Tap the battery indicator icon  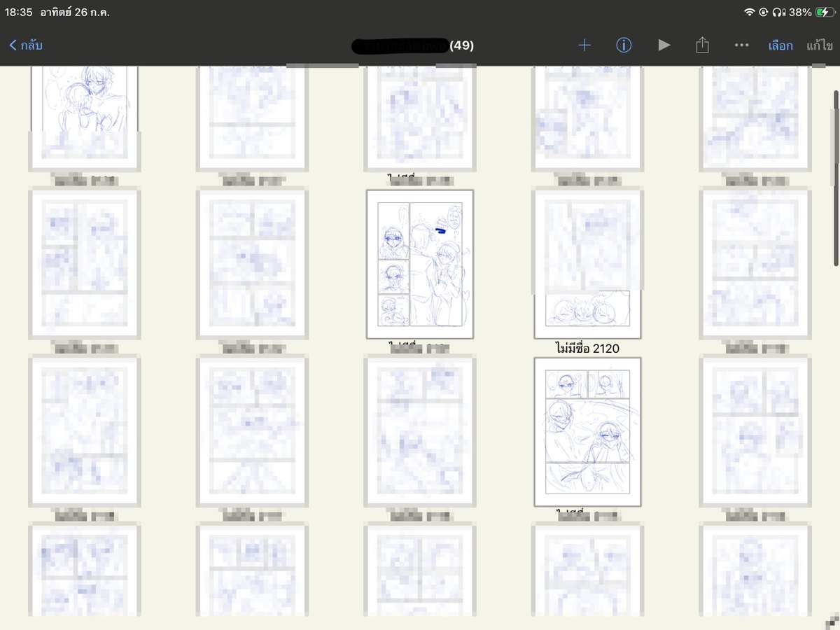[825, 12]
